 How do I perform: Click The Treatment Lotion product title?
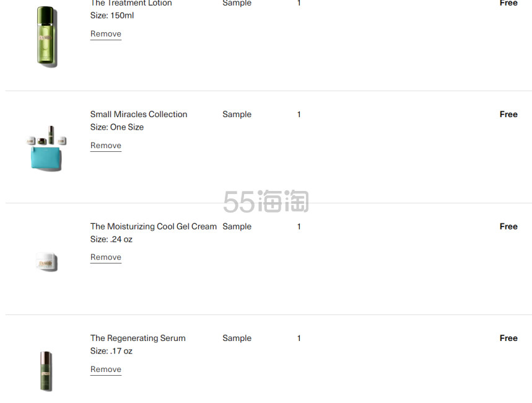(131, 3)
